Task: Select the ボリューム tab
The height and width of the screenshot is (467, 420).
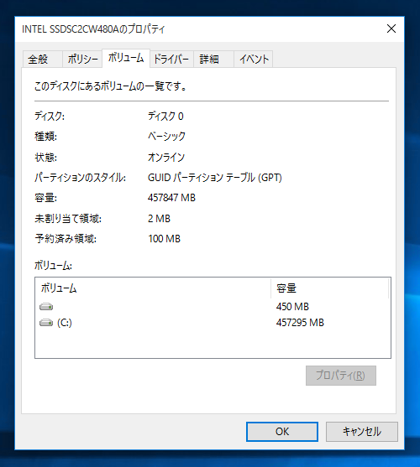Action: (x=126, y=58)
